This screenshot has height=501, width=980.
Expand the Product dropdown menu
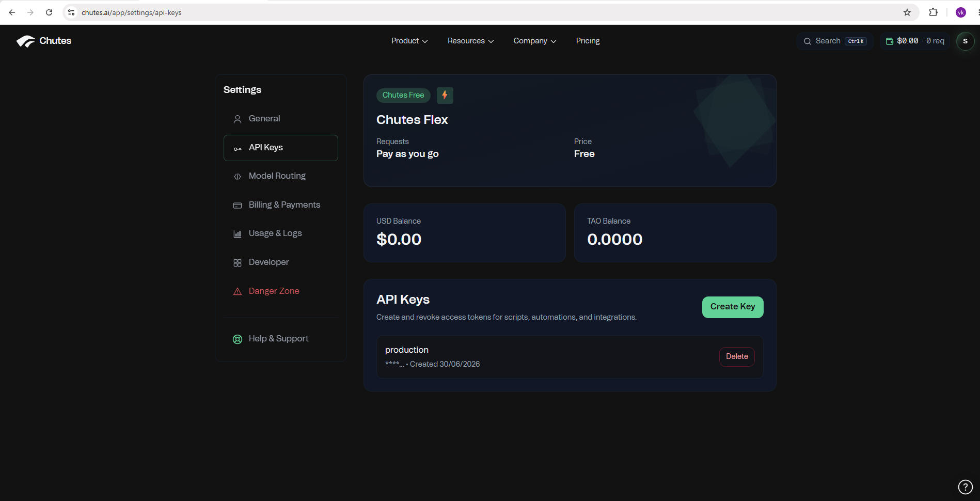pyautogui.click(x=409, y=41)
